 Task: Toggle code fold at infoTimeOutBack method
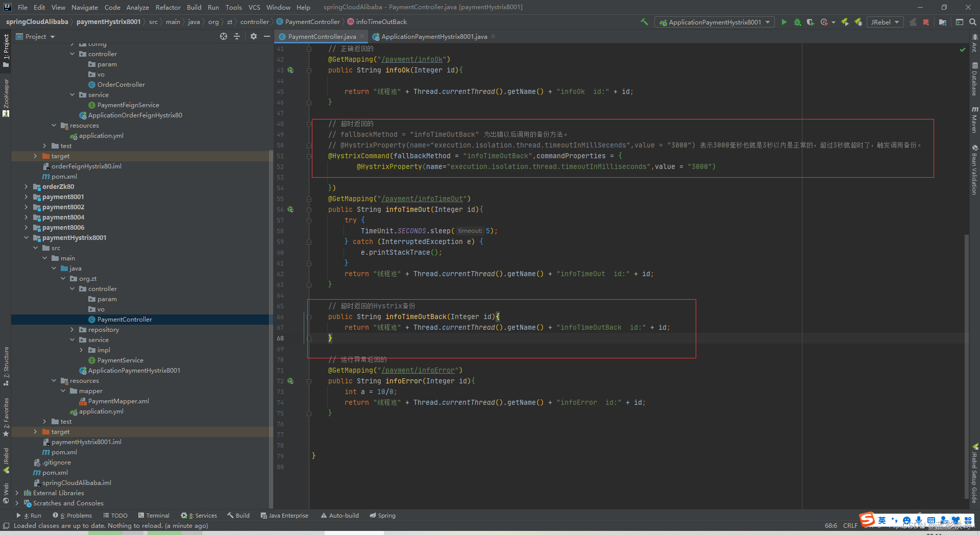[309, 317]
